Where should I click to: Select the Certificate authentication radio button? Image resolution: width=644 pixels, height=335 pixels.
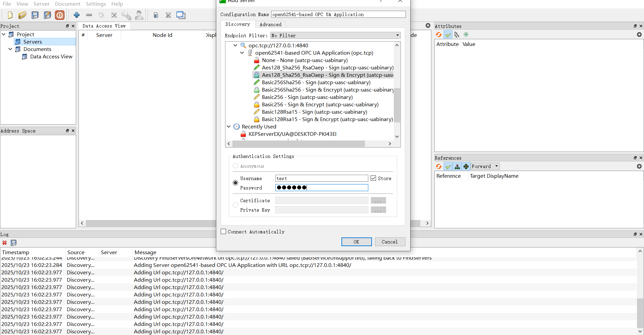click(235, 205)
